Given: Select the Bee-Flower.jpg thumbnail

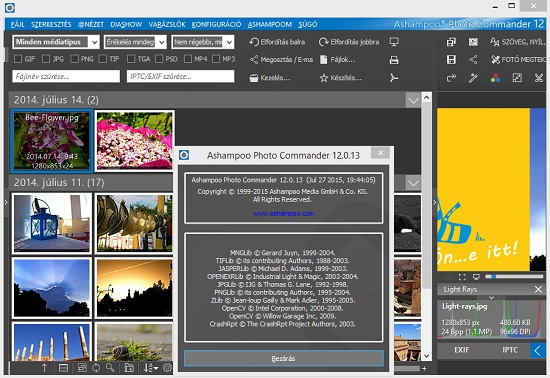Looking at the screenshot, I should tap(52, 141).
